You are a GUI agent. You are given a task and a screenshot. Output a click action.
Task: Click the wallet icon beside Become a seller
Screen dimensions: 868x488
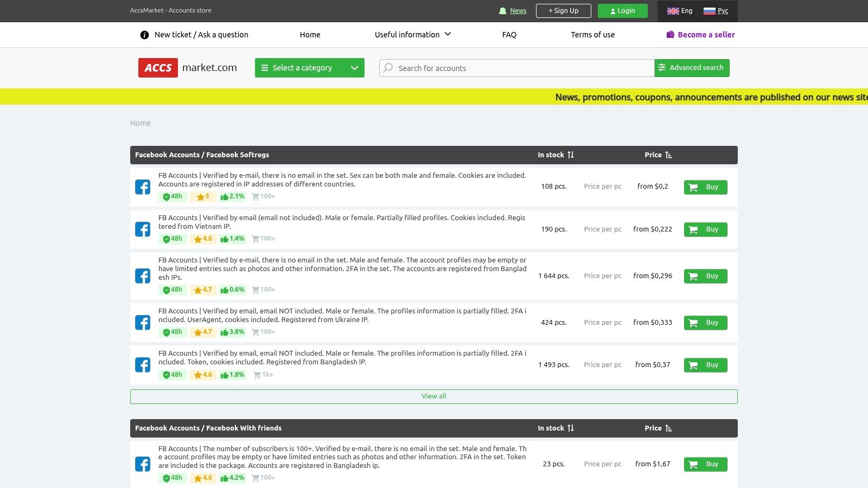click(671, 35)
